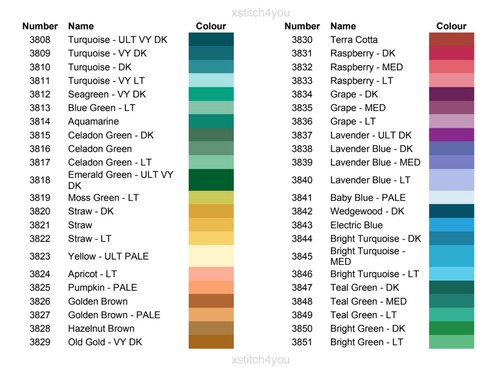Click the name "Grape - LT"

(x=353, y=122)
